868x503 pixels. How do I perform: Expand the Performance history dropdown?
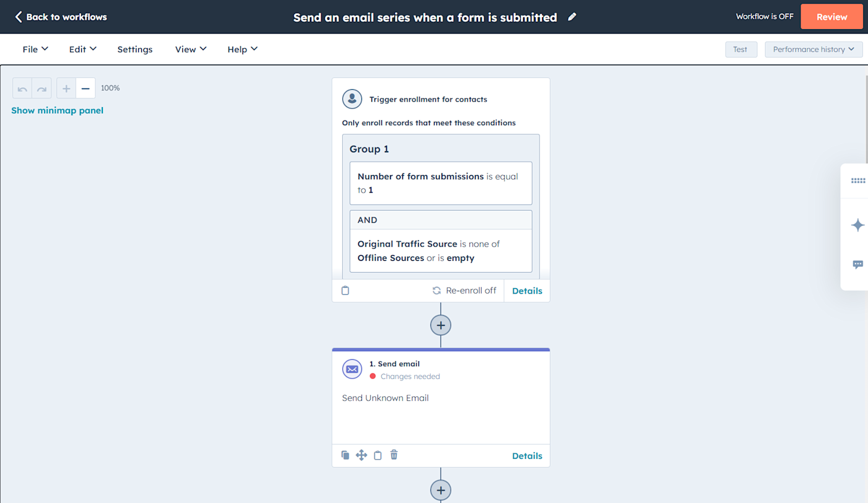[813, 50]
